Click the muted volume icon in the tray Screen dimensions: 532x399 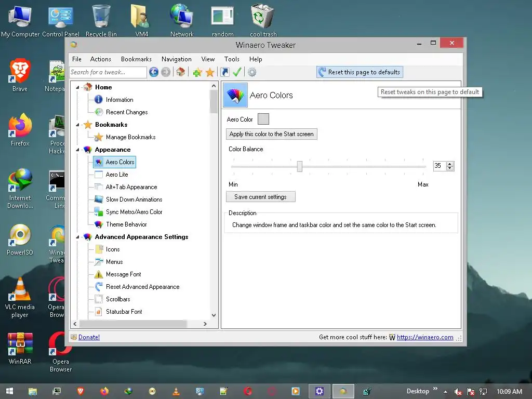458,392
